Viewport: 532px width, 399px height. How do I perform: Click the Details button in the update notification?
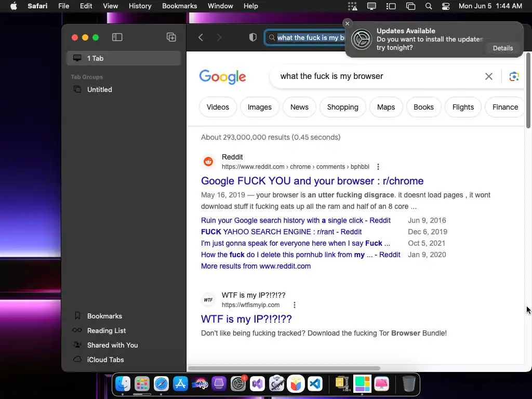tap(503, 48)
